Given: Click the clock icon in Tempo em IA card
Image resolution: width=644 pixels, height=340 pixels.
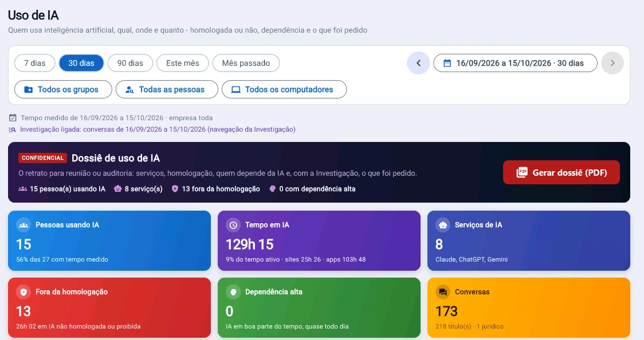Looking at the screenshot, I should pyautogui.click(x=233, y=225).
